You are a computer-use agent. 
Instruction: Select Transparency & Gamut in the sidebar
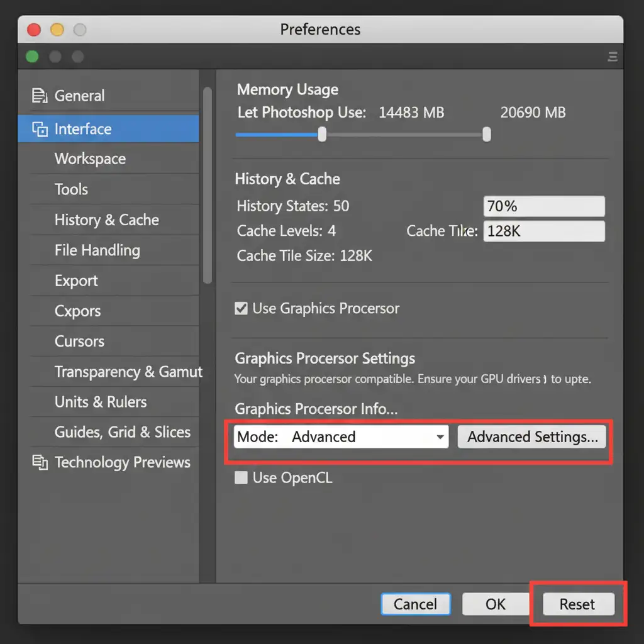tap(128, 372)
